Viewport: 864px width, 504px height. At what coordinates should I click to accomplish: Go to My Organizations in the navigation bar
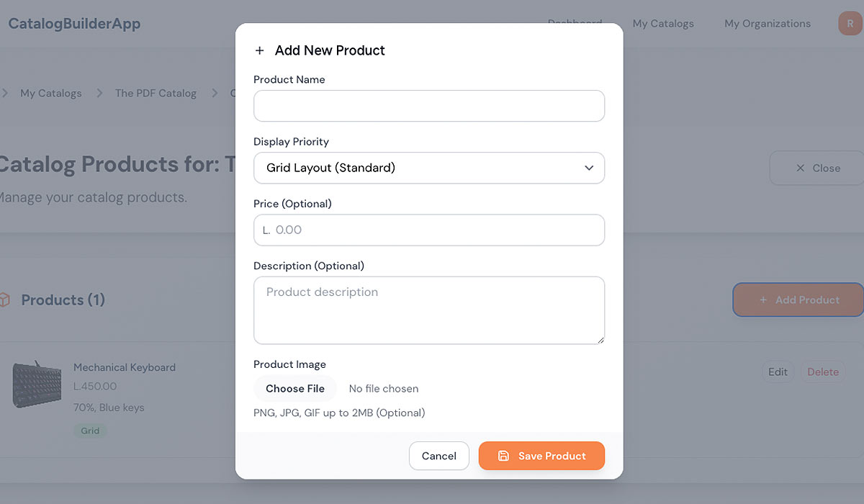click(768, 24)
